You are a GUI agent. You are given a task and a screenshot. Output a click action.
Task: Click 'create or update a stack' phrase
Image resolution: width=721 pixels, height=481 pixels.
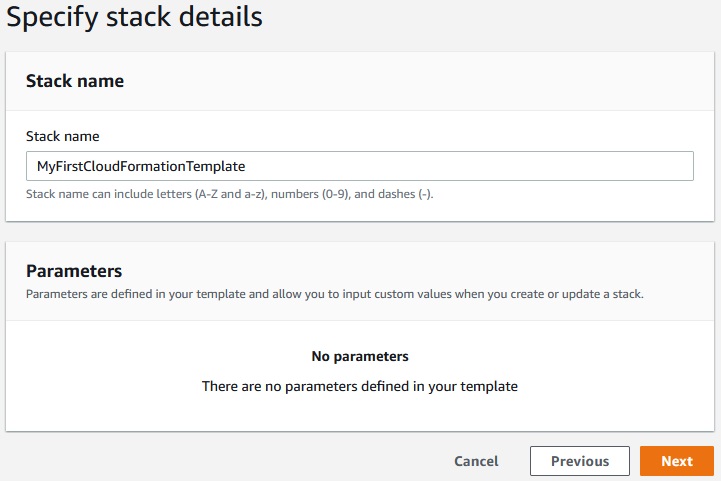[577, 294]
